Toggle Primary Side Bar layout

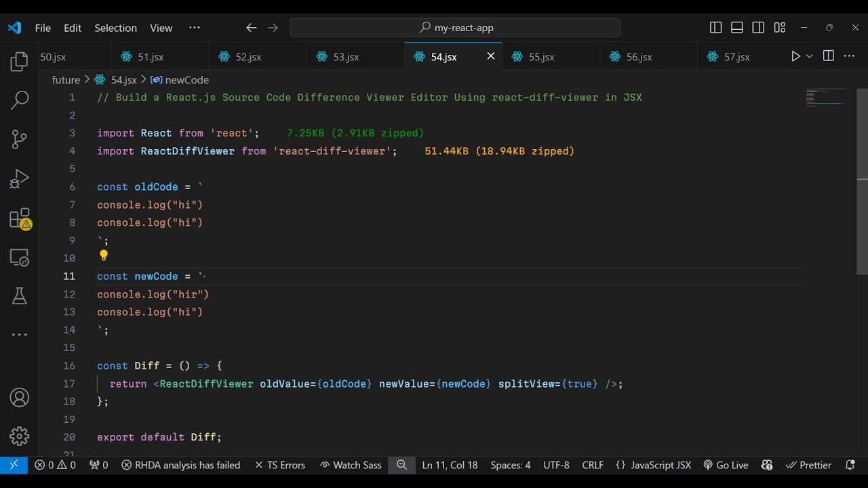[715, 28]
